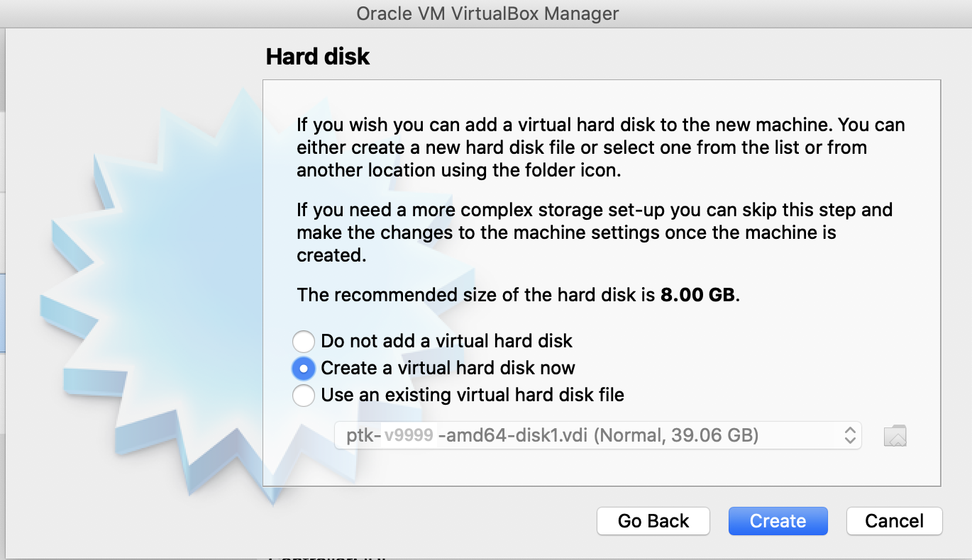Choose 'Create a virtual hard disk now' option
The image size is (972, 560).
(304, 368)
